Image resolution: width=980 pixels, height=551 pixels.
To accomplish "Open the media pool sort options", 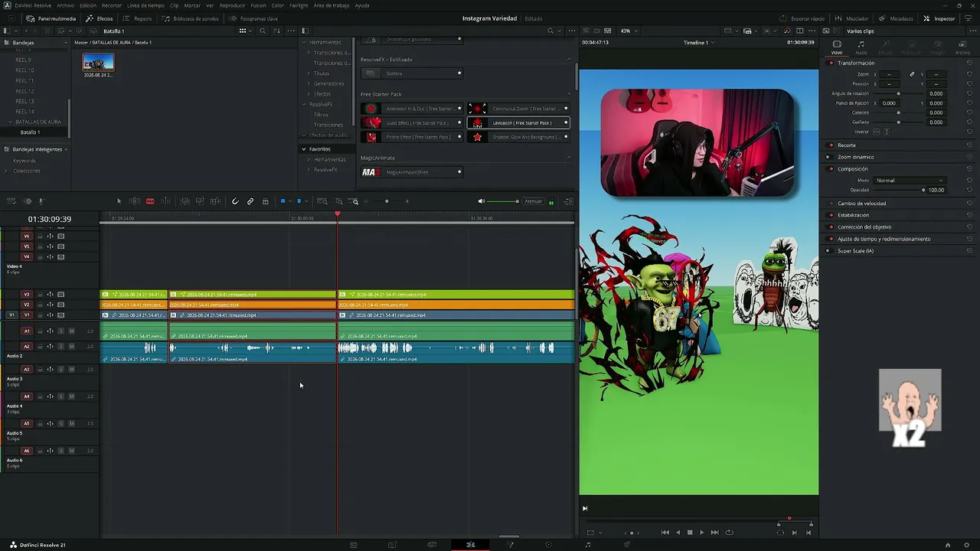I will (278, 31).
